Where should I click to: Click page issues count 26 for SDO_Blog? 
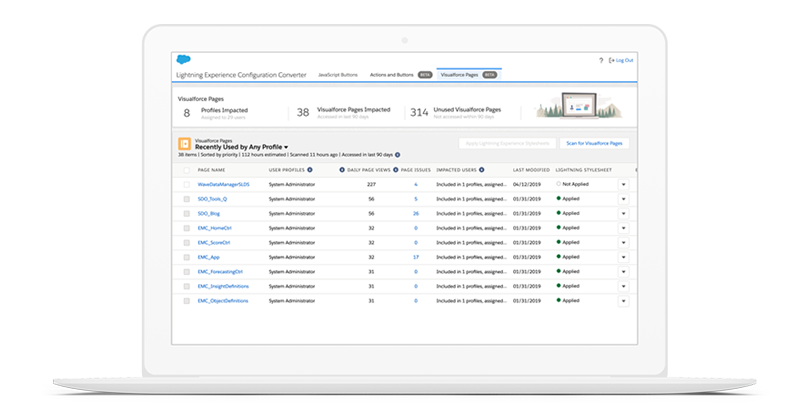click(x=415, y=214)
